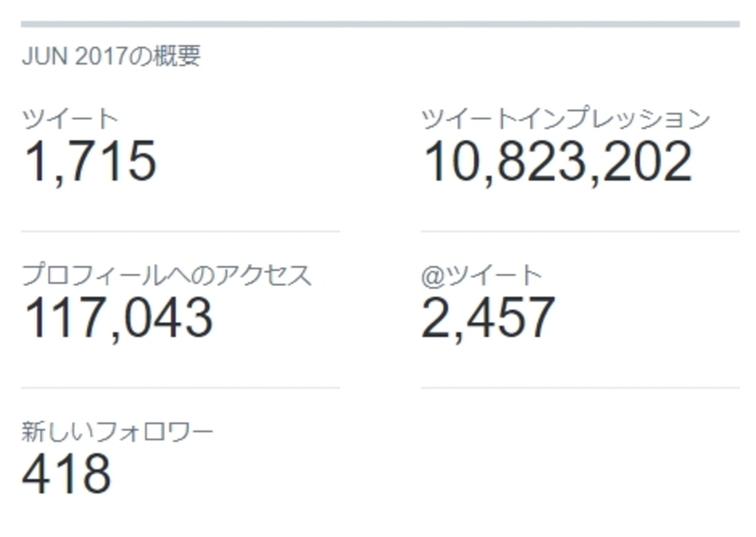Select the 10,823,202 impressions number

(x=557, y=161)
